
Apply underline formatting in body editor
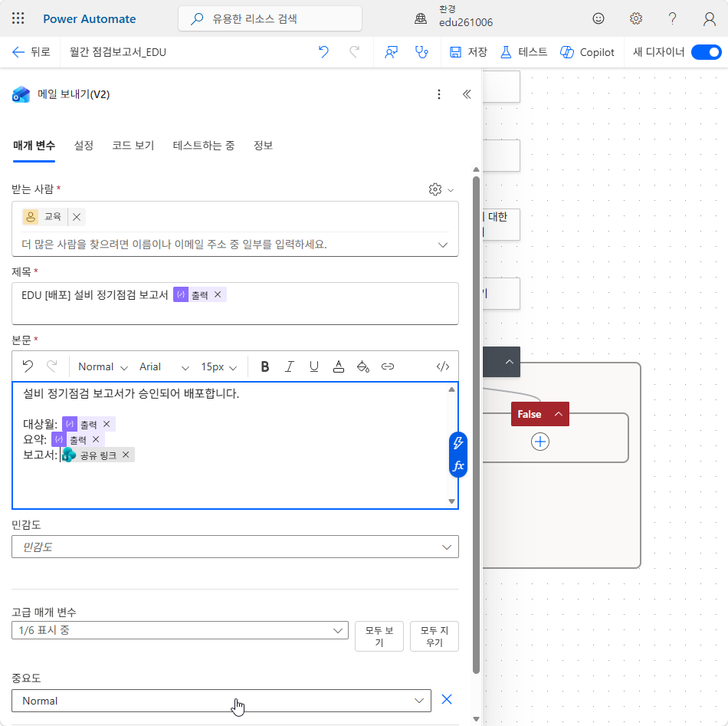tap(314, 366)
